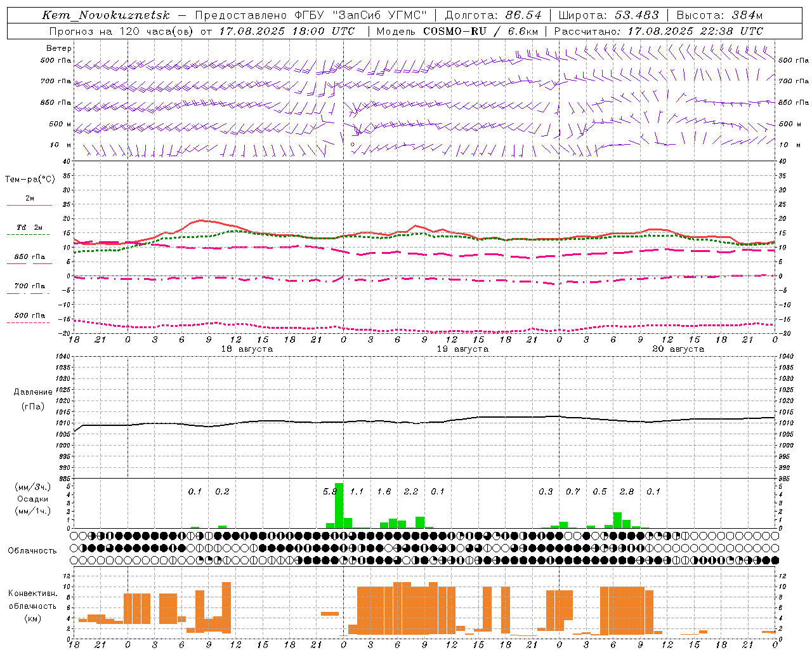Image resolution: width=812 pixels, height=650 pixels.
Task: Click the "0.3" precipitation amount
Action: (x=546, y=492)
